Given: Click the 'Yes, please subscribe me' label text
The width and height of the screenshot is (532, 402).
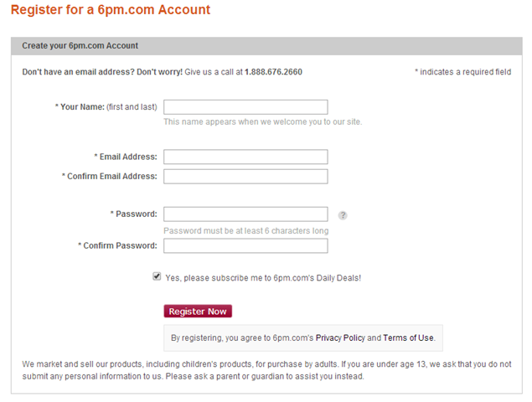Looking at the screenshot, I should pos(263,278).
